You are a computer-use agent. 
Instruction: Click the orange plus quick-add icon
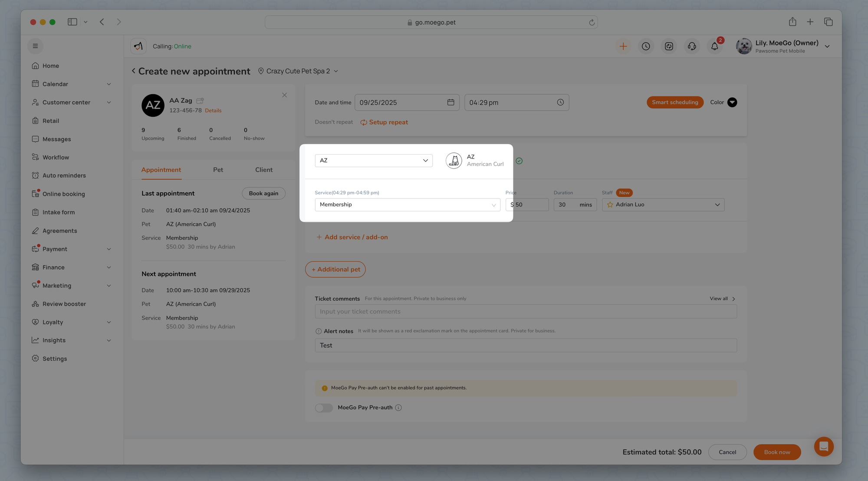(623, 46)
